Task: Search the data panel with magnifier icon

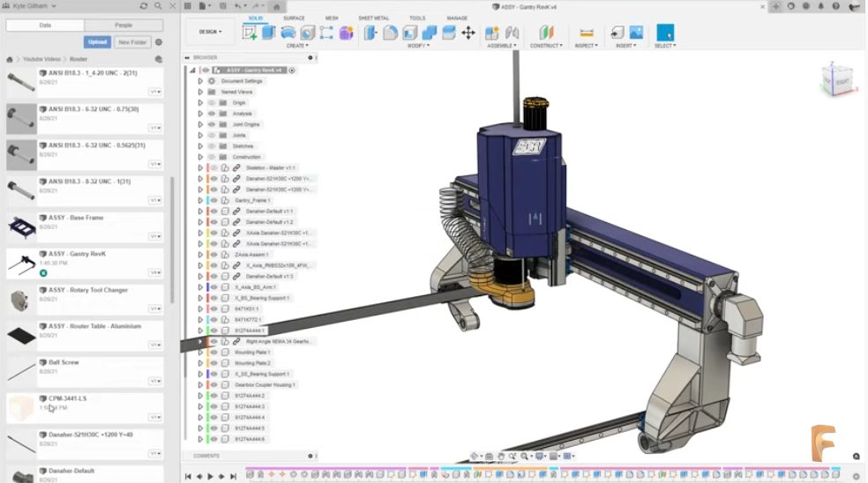Action: 156,5
